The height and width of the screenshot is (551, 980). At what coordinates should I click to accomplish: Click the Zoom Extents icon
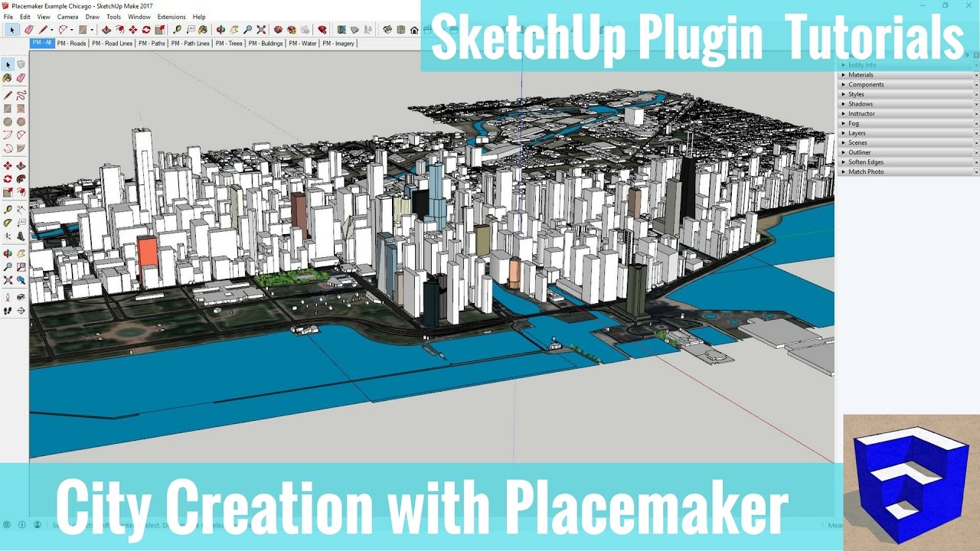9,279
